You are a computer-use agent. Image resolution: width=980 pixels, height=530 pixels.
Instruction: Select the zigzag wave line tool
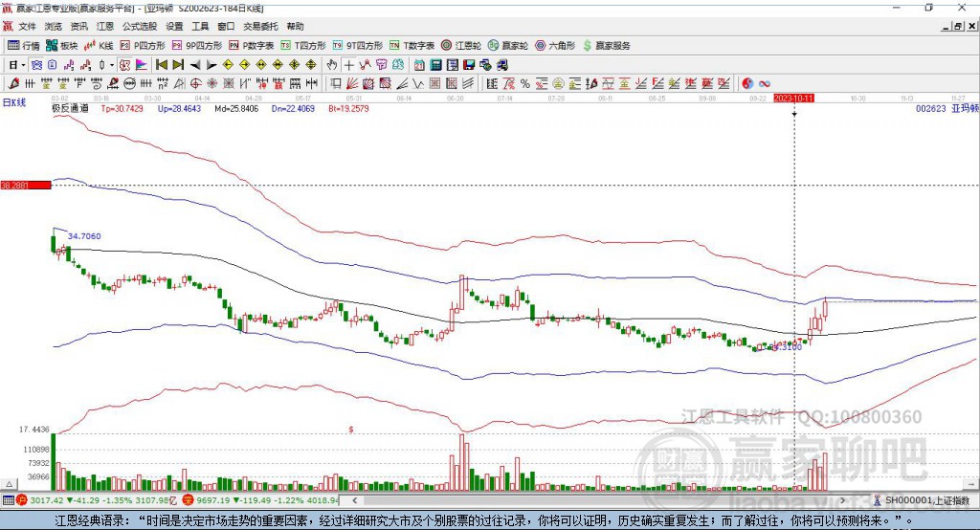(418, 84)
